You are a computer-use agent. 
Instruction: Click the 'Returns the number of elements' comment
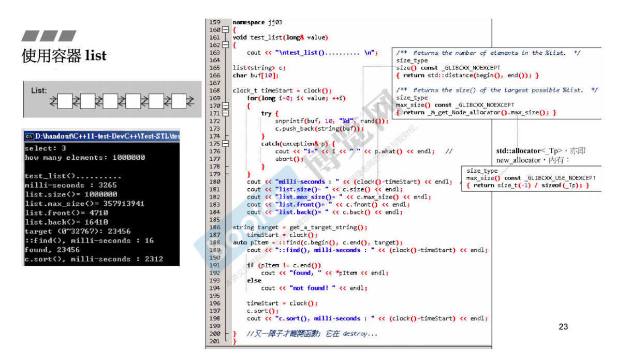[x=488, y=53]
